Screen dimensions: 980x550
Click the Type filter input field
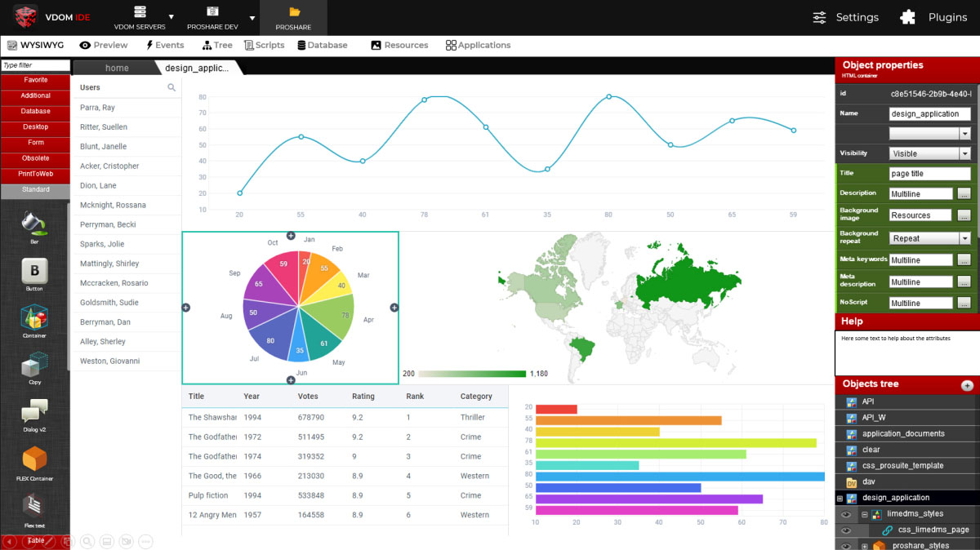click(35, 65)
